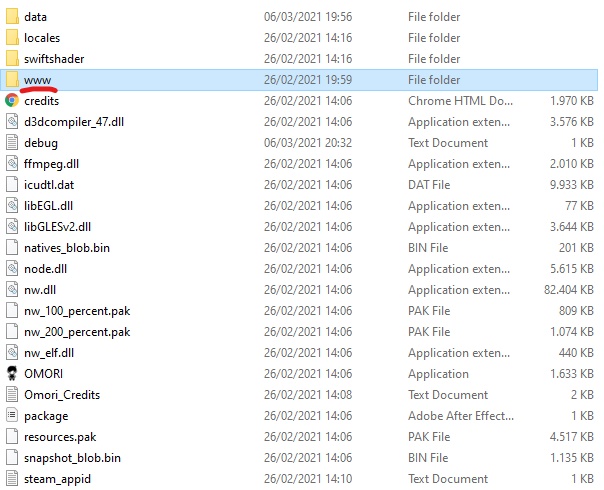Select the '1.633 KB' size value
The width and height of the screenshot is (604, 490).
click(x=572, y=374)
